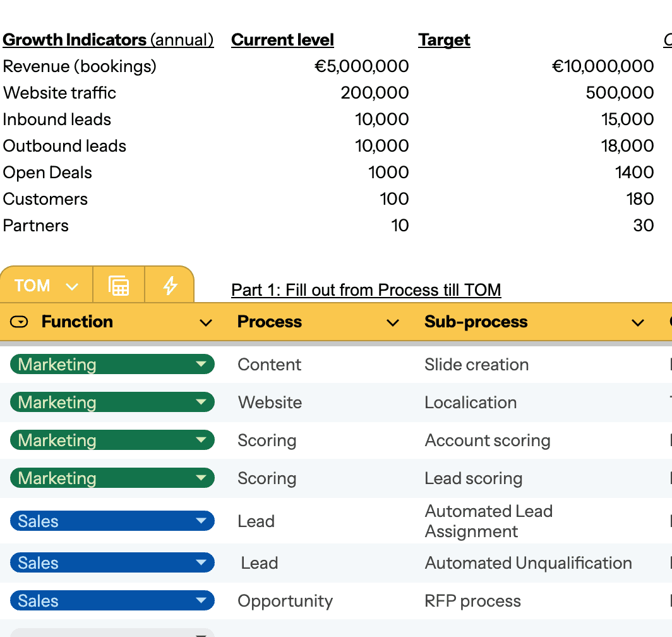Select the Revenue (bookings) label cell
This screenshot has width=672, height=637.
pos(80,66)
